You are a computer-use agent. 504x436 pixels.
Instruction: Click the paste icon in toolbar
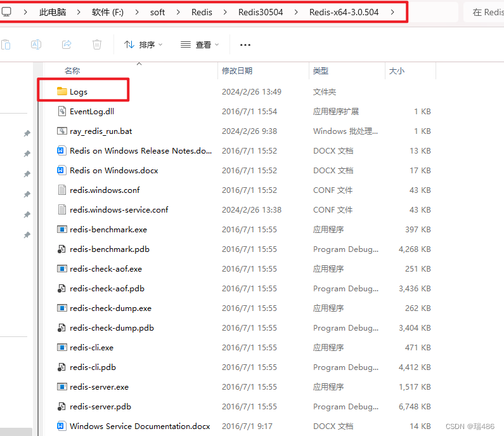6,44
